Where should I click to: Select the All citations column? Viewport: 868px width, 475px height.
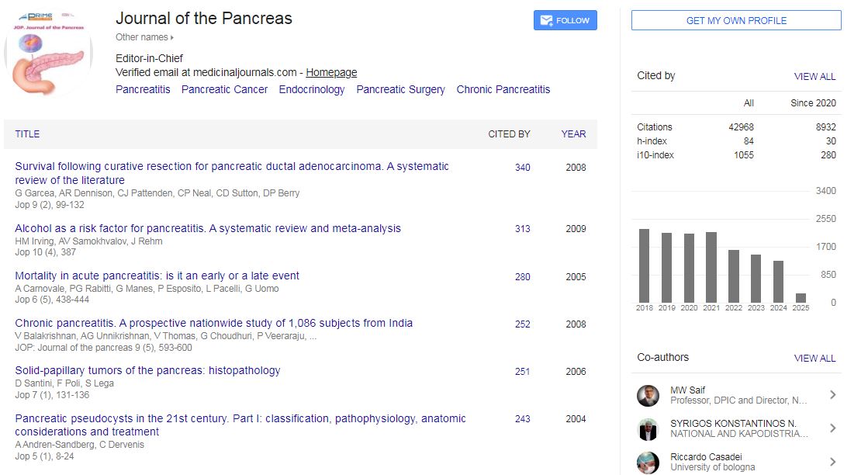tap(749, 103)
